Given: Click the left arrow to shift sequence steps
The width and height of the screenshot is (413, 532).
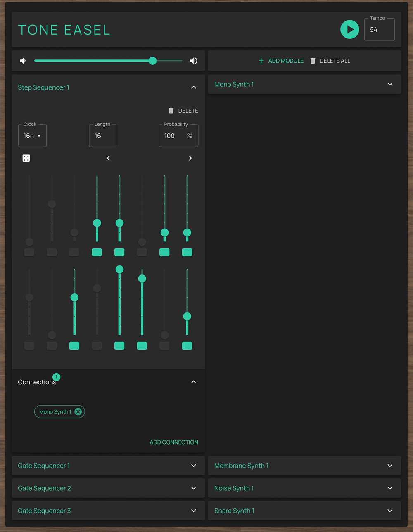Looking at the screenshot, I should (x=108, y=158).
